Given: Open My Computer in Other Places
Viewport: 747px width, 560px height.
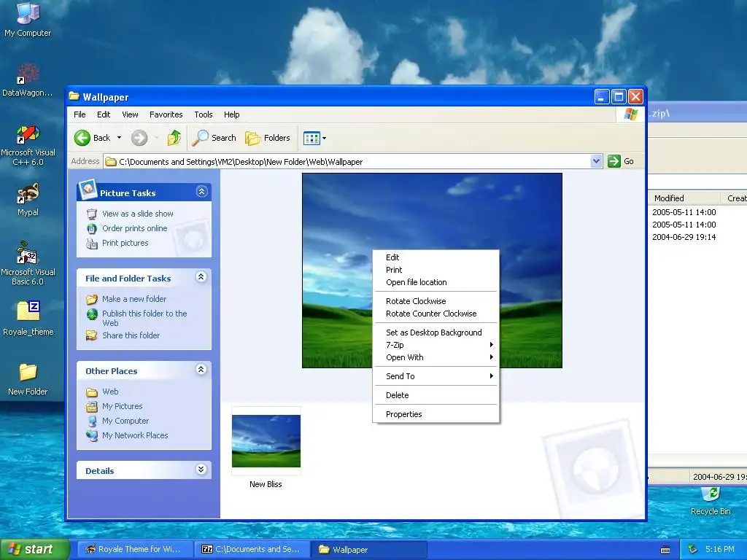Looking at the screenshot, I should (x=125, y=421).
